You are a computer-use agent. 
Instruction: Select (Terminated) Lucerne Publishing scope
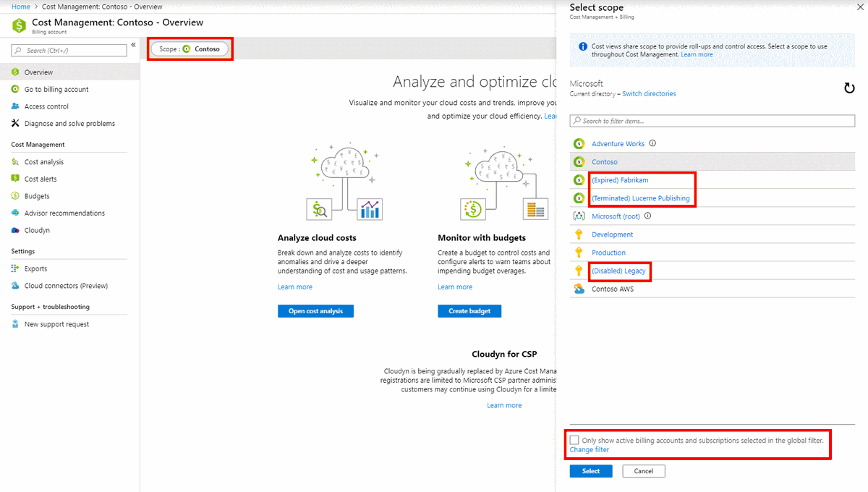click(x=640, y=198)
